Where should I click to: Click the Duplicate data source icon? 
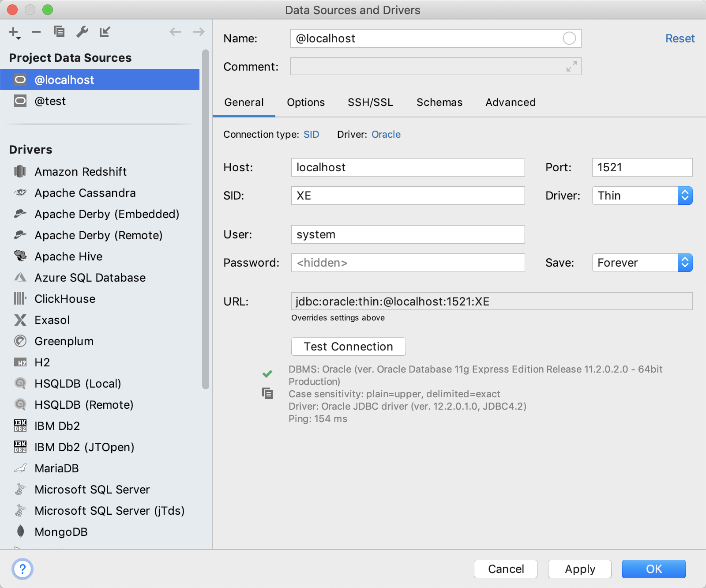(x=59, y=32)
